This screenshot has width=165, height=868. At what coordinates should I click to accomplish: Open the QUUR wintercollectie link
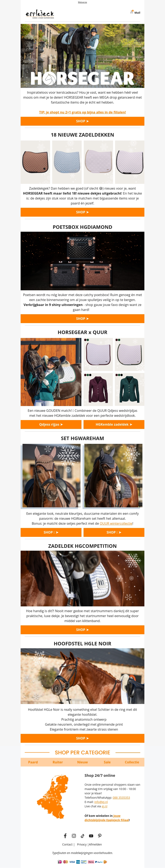[x=116, y=523]
